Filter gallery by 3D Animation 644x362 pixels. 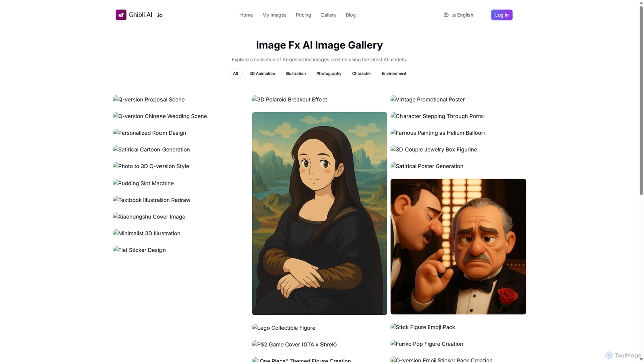(262, 74)
